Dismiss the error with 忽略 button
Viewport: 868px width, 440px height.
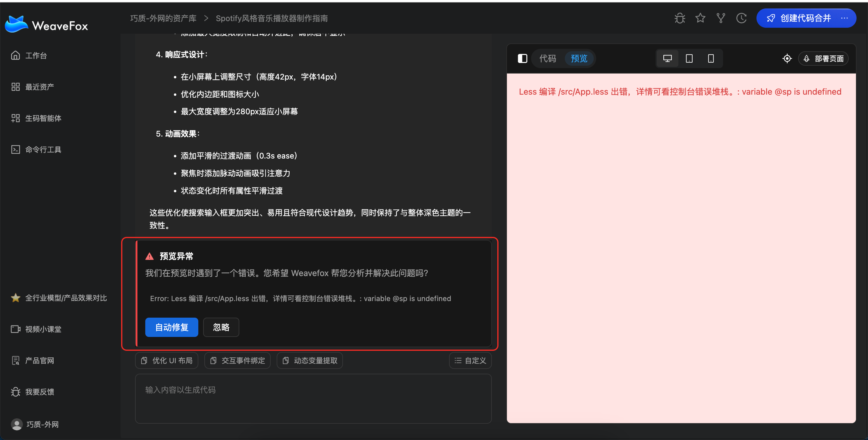point(221,327)
